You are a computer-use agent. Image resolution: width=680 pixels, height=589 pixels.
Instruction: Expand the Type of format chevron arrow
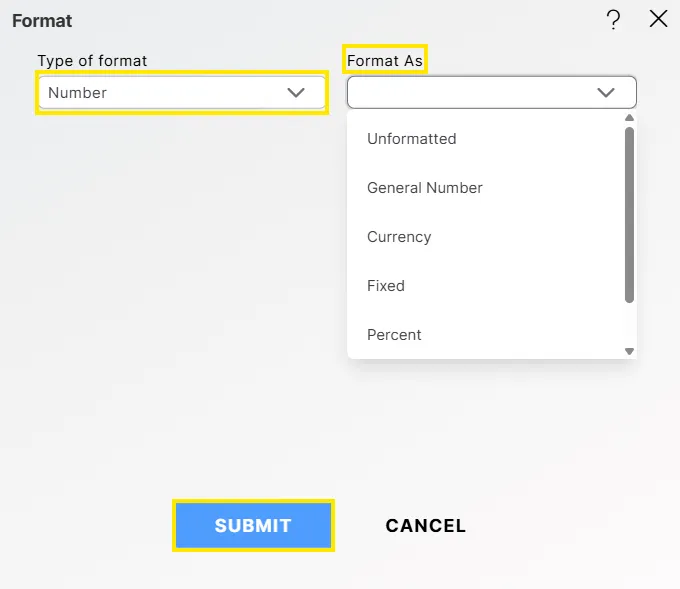pyautogui.click(x=296, y=92)
